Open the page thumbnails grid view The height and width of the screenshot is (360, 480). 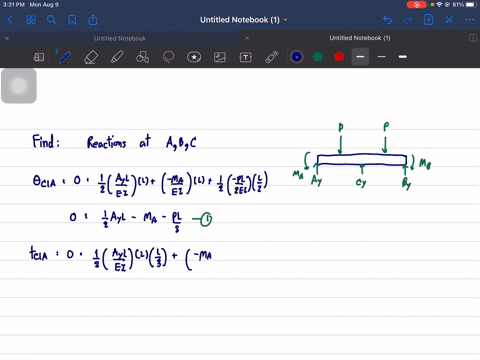[31, 20]
